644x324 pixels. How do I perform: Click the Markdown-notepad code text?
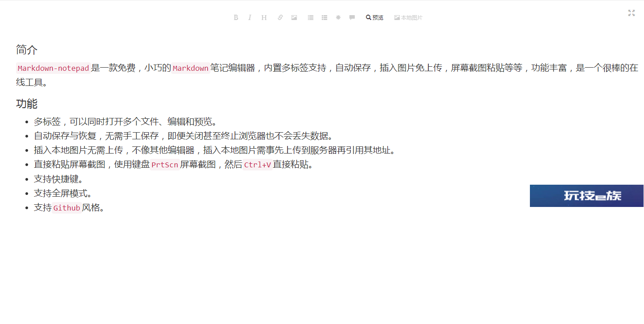coord(53,68)
